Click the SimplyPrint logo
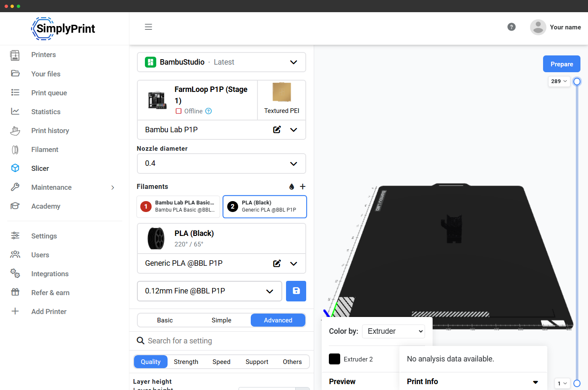Screen dimensions: 588x390 63,29
